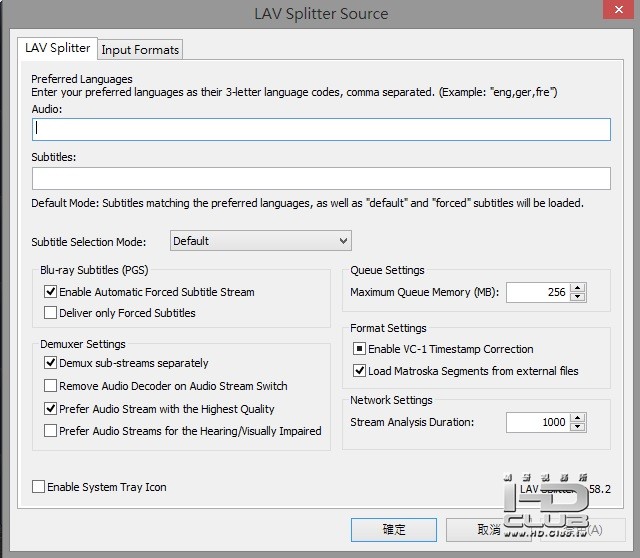
Task: Close the LAV Splitter Source dialog
Action: click(x=610, y=12)
